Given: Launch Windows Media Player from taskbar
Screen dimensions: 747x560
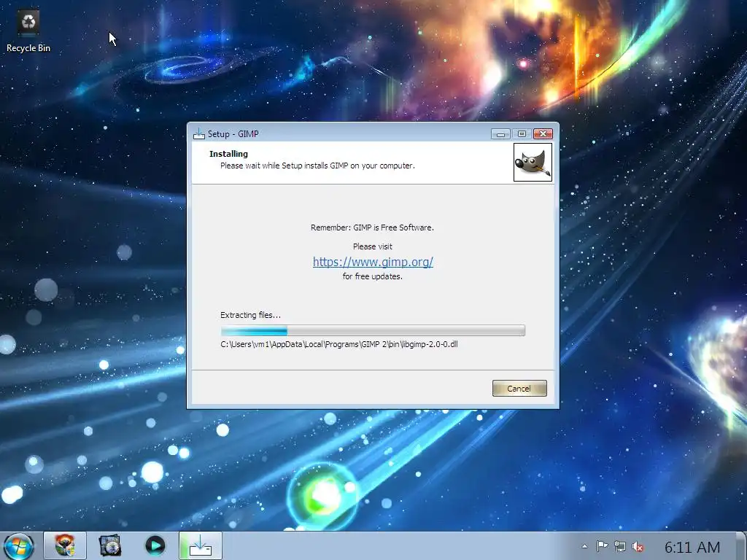Looking at the screenshot, I should point(155,545).
